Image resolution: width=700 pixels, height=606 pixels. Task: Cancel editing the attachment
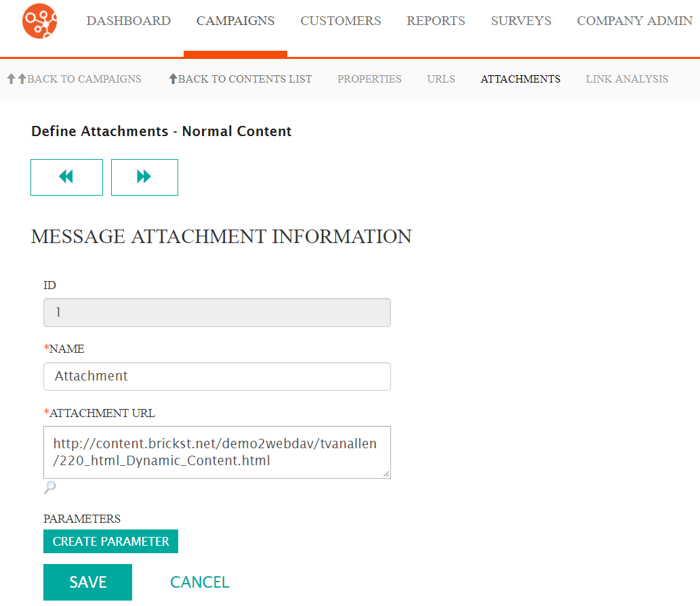point(199,582)
